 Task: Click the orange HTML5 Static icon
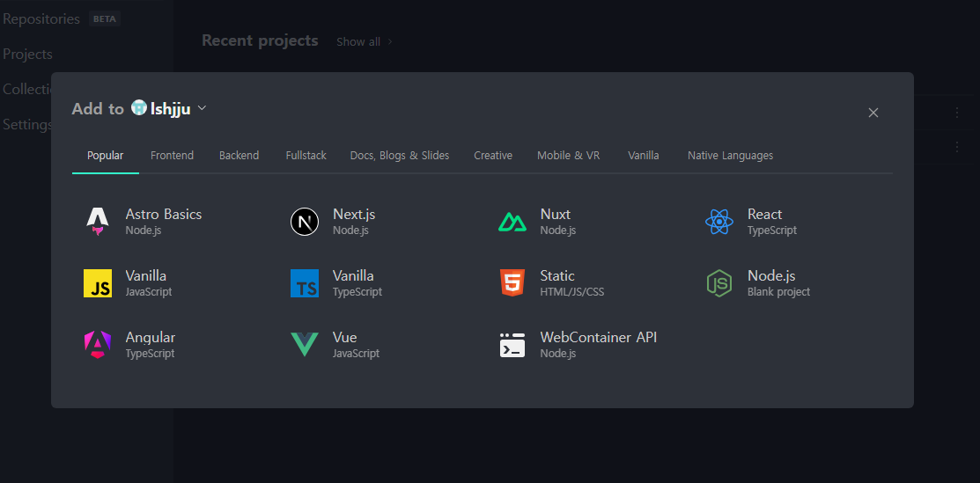[512, 283]
